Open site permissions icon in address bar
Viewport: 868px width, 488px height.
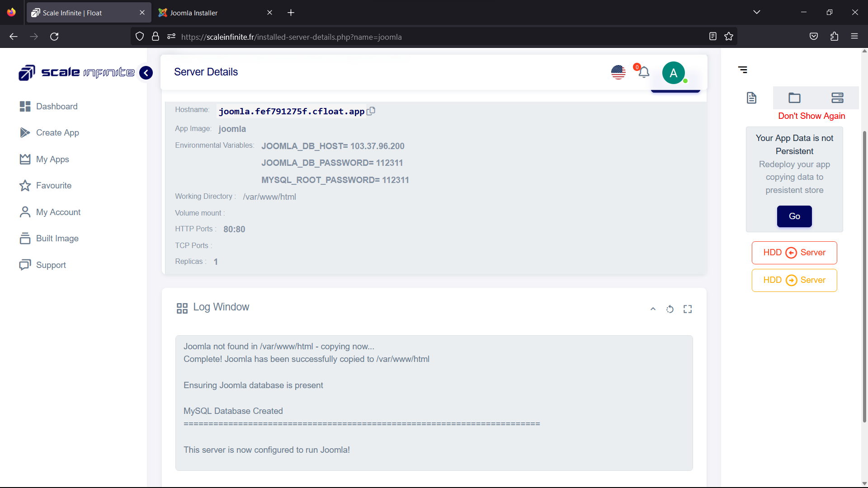coord(171,37)
